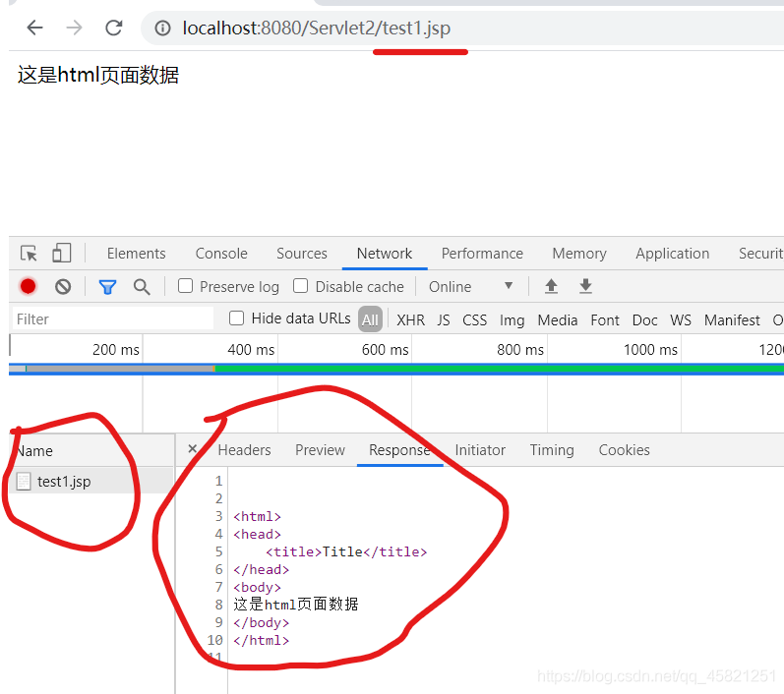Image resolution: width=784 pixels, height=694 pixels.
Task: Click the <body> tag in response
Action: [257, 587]
